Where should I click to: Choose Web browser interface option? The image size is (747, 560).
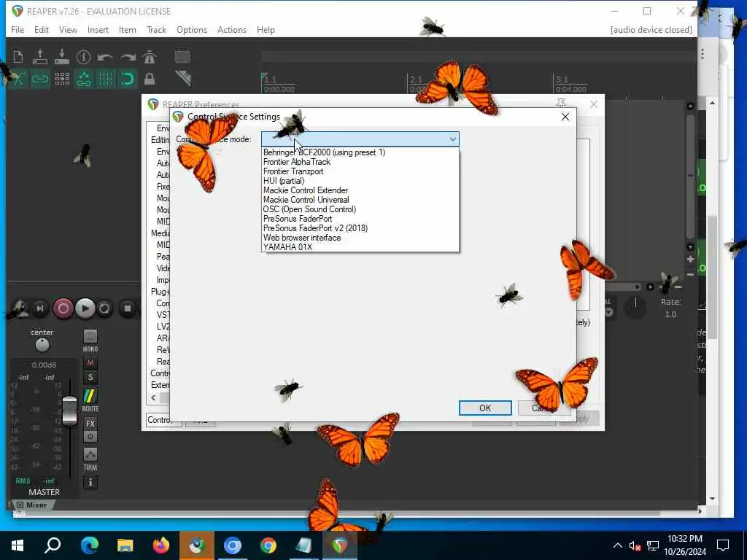[360, 238]
